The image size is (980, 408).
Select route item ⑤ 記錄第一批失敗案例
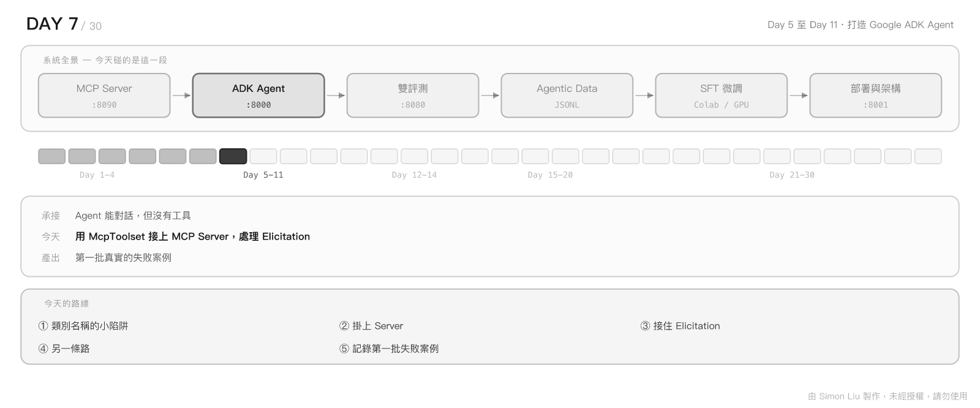(x=389, y=349)
